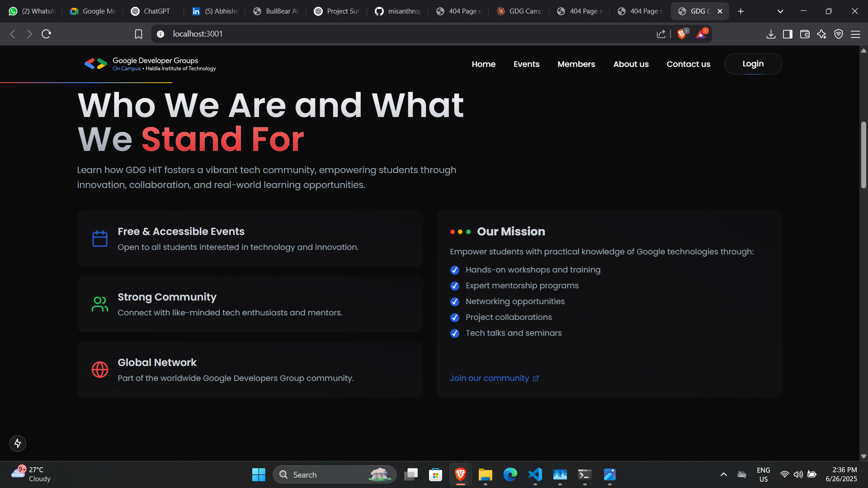Toggle the browser sidebar panel icon
868x488 pixels.
pyautogui.click(x=788, y=34)
